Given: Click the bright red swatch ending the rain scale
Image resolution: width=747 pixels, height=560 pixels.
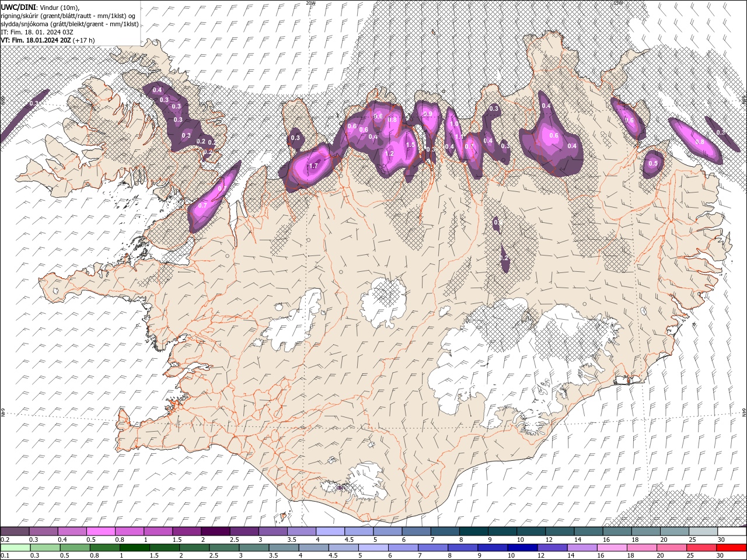Looking at the screenshot, I should click(x=732, y=548).
